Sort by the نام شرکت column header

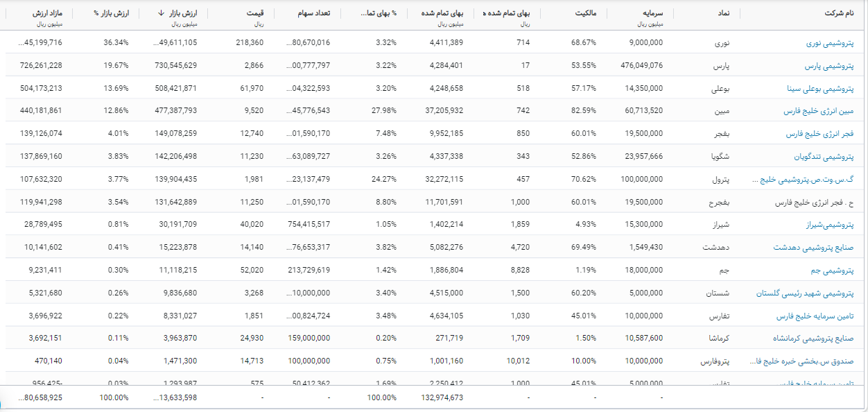click(x=839, y=13)
